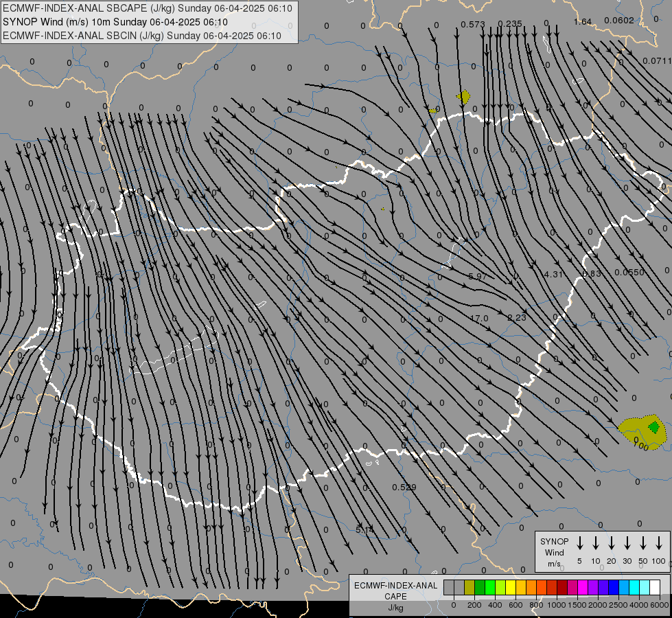The image size is (672, 618).
Task: Select the pure blue CAPE legend swatch
Action: tap(613, 587)
